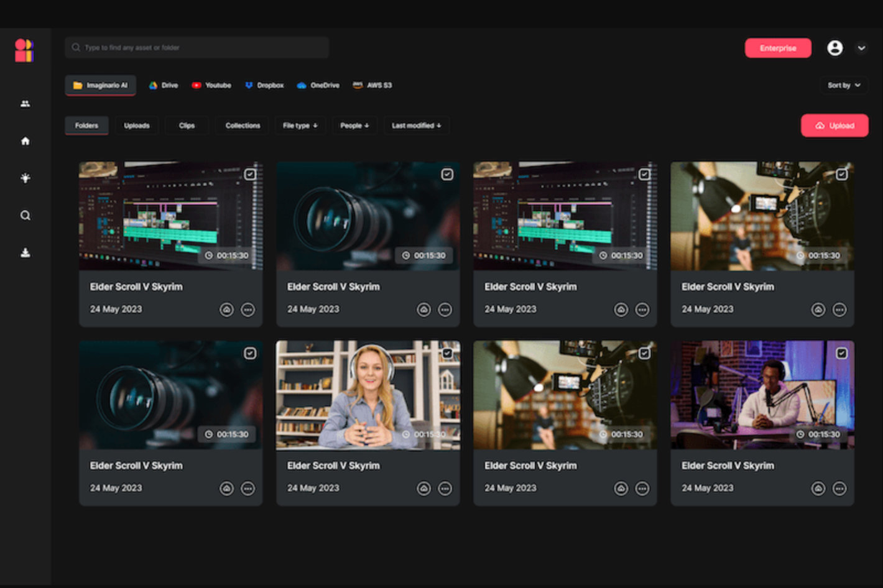The image size is (883, 588).
Task: Click the magnifier icon inside the search bar
Action: [x=76, y=47]
